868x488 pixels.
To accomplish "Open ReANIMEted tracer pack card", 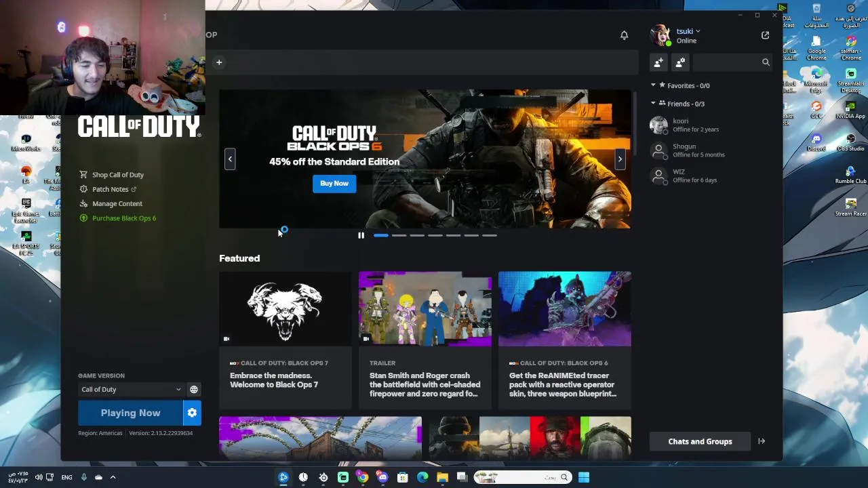I will pos(565,340).
